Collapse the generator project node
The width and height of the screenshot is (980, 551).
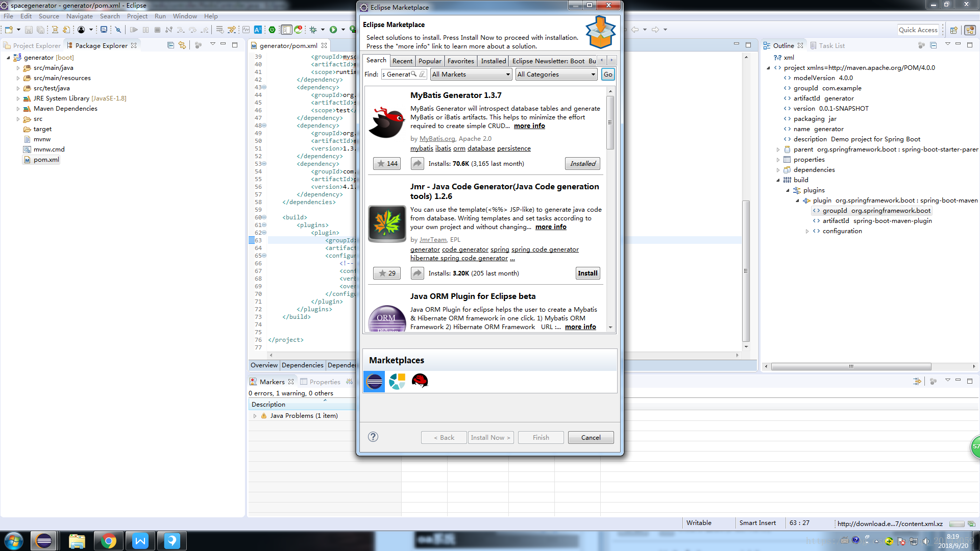(8, 58)
